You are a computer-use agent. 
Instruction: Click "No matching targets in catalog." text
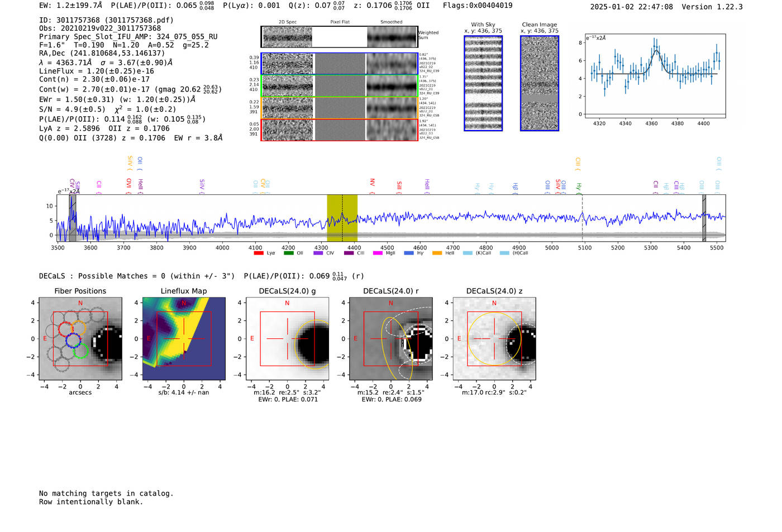(106, 493)
